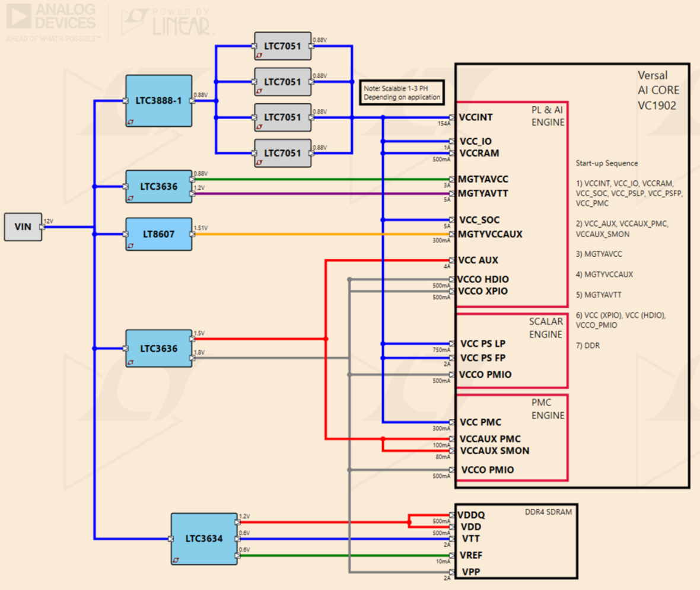
Task: Click the red LT icon inside LTC3634 block
Action: [x=176, y=560]
